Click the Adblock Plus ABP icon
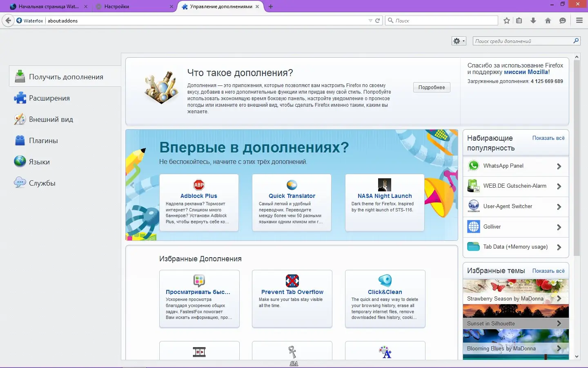The height and width of the screenshot is (368, 588). coord(199,185)
